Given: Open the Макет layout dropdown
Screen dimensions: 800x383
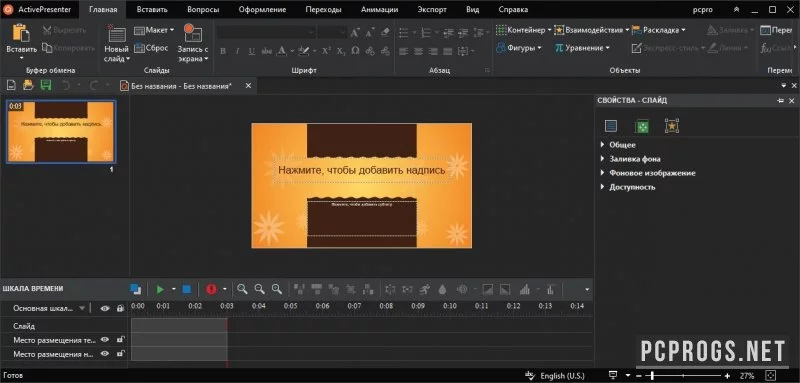Looking at the screenshot, I should 154,31.
